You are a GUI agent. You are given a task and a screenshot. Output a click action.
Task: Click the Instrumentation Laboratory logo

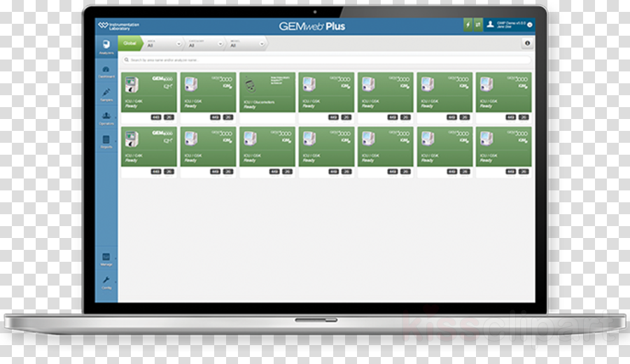tap(118, 26)
